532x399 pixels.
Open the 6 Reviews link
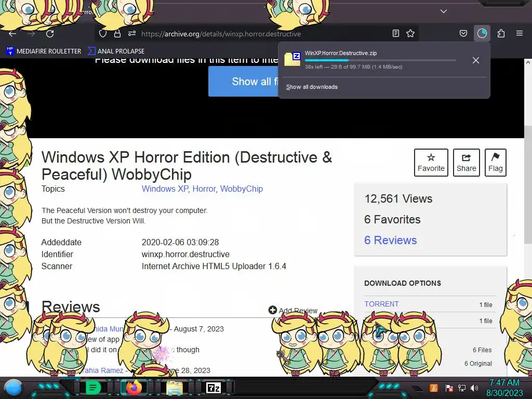pyautogui.click(x=391, y=240)
